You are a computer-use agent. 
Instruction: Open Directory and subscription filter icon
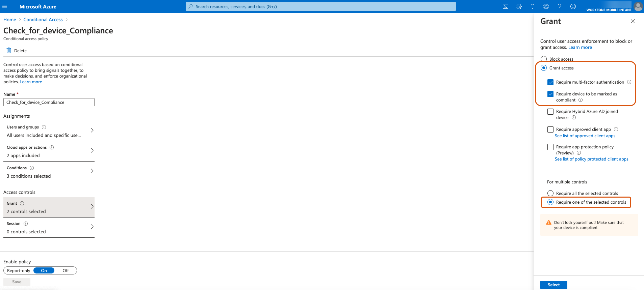[519, 6]
